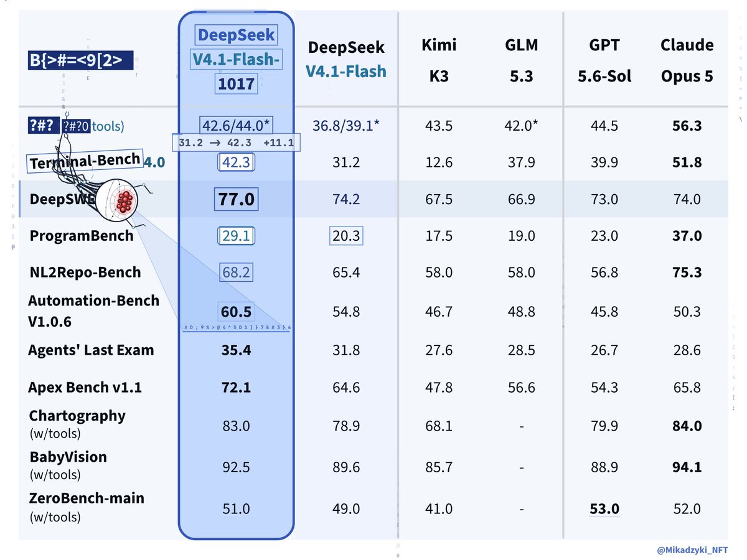Viewport: 747px width, 560px height.
Task: Select Claude's bold 84.0 Chartography score
Action: tap(687, 426)
